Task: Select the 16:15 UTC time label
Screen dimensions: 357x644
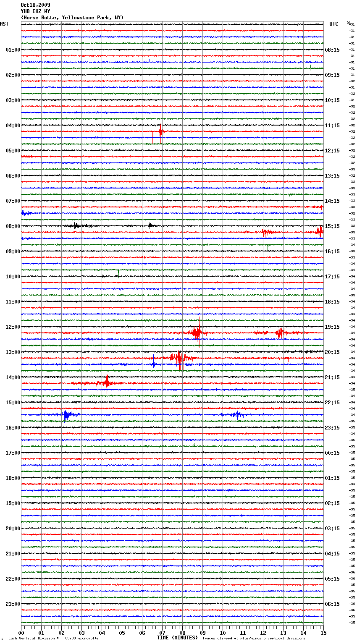Action: [x=332, y=251]
